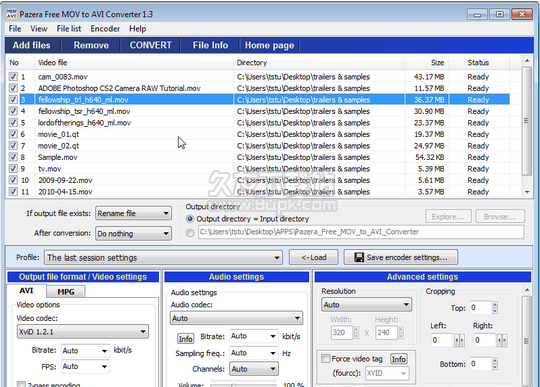540x387 pixels.
Task: Select the 2010-04-15.mov file row
Action: (258, 192)
